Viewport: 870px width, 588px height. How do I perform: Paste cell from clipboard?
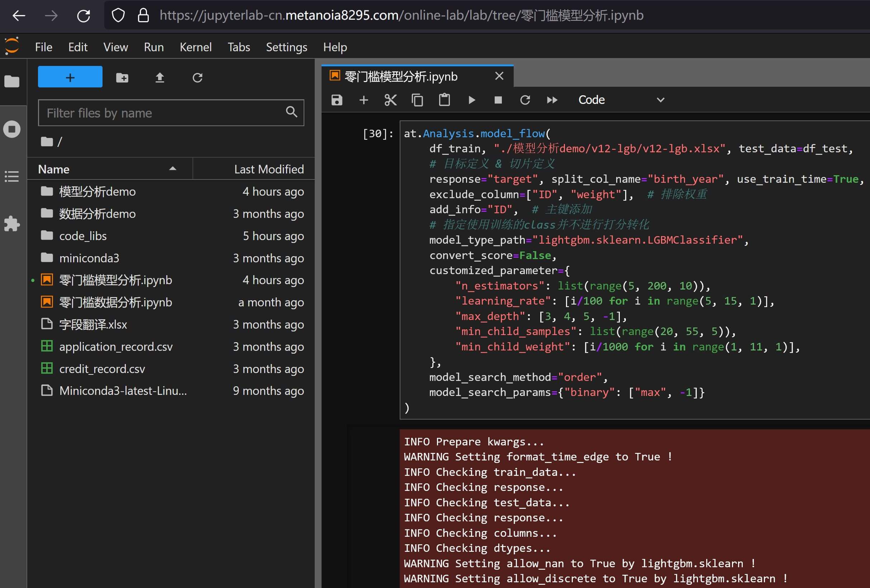point(444,100)
